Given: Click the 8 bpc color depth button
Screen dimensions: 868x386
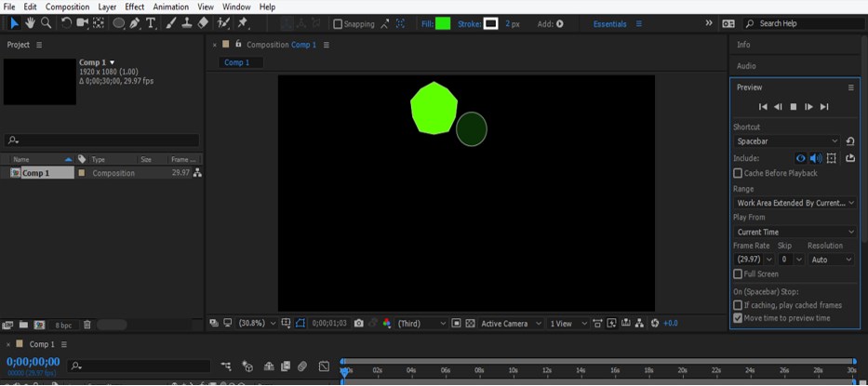Looking at the screenshot, I should point(63,326).
